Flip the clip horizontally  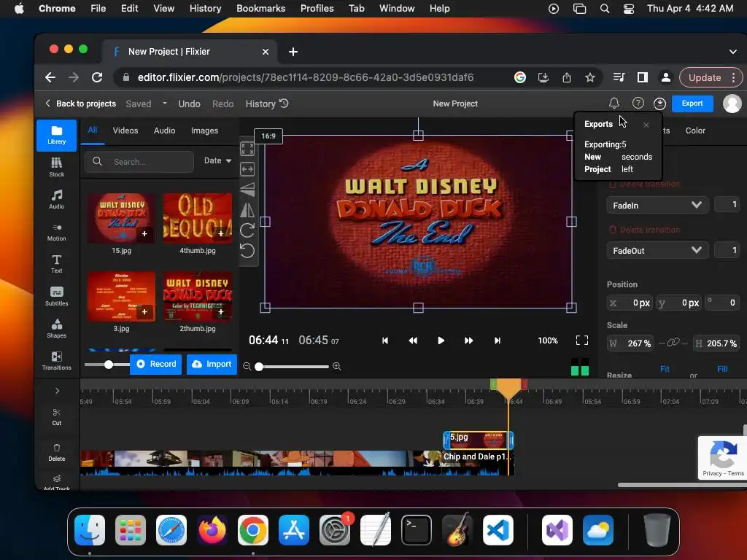pyautogui.click(x=247, y=210)
